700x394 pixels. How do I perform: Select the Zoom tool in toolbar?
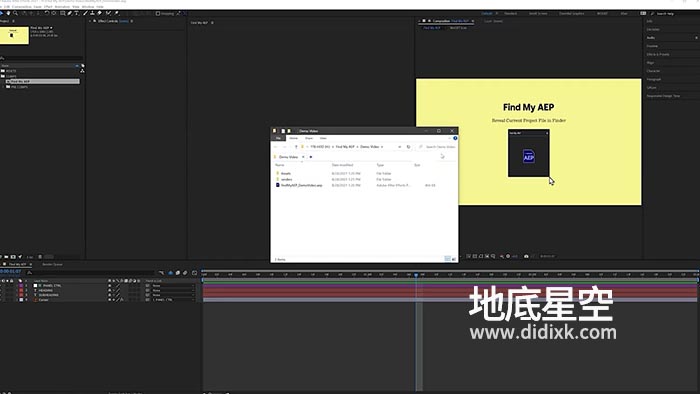click(x=15, y=13)
